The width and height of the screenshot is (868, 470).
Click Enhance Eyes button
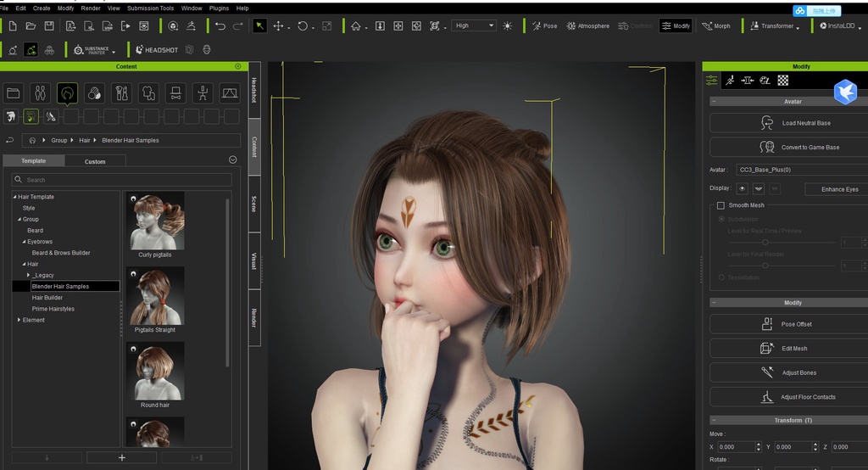(837, 189)
